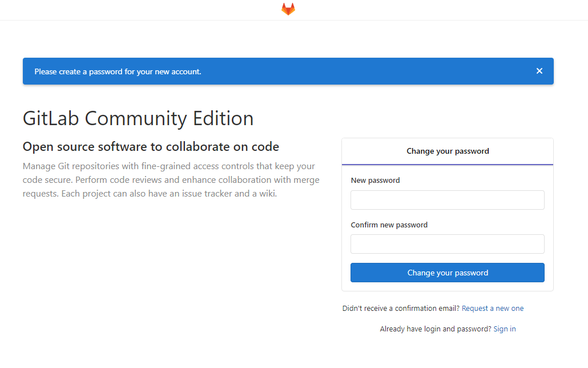Image resolution: width=588 pixels, height=368 pixels.
Task: Click the GitLab fox logo
Action: tap(288, 9)
